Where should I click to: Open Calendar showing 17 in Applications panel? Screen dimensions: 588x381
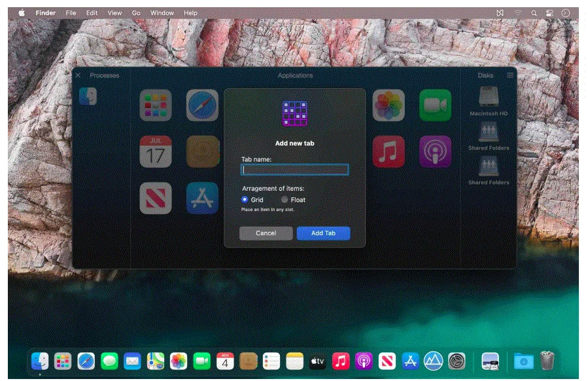156,152
